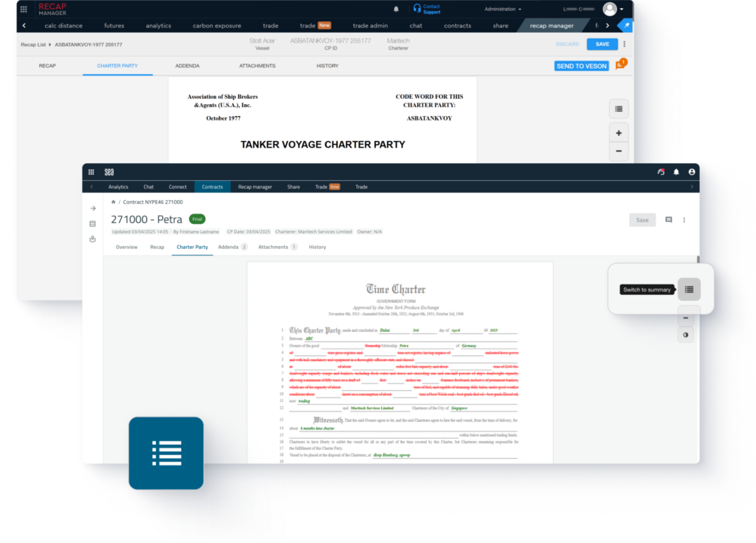Zoom out with minus button in Sea document
This screenshot has width=756, height=543.
[x=686, y=318]
